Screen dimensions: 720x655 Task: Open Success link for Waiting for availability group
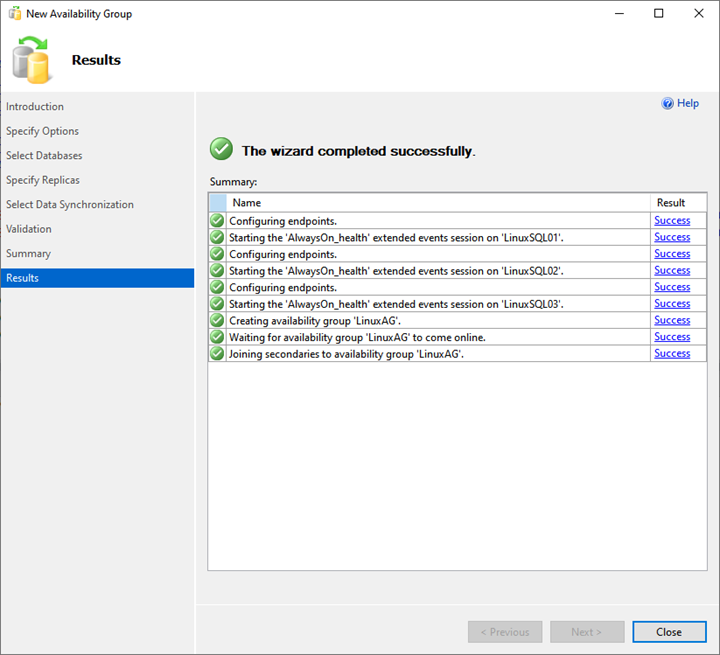(672, 337)
